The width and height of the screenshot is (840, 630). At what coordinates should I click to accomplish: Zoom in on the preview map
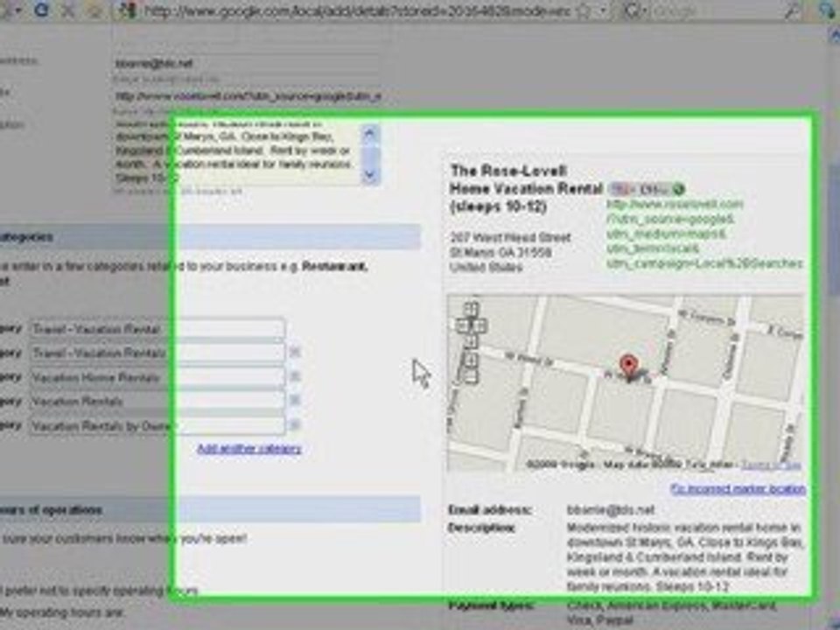(x=471, y=360)
